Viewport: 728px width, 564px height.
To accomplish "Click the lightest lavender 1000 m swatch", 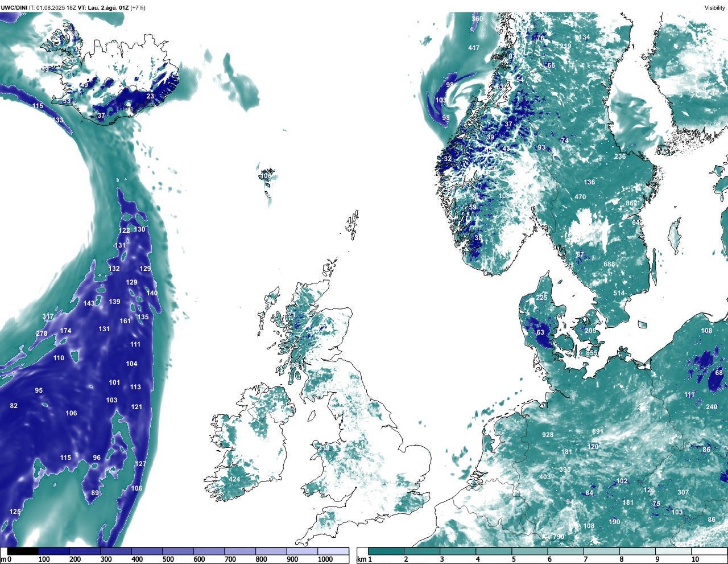I will (x=333, y=551).
